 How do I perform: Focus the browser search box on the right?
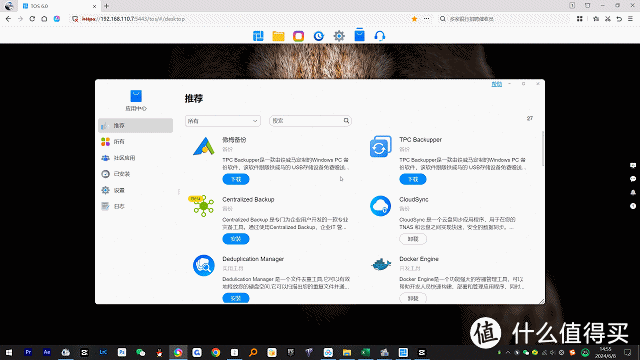pos(504,19)
